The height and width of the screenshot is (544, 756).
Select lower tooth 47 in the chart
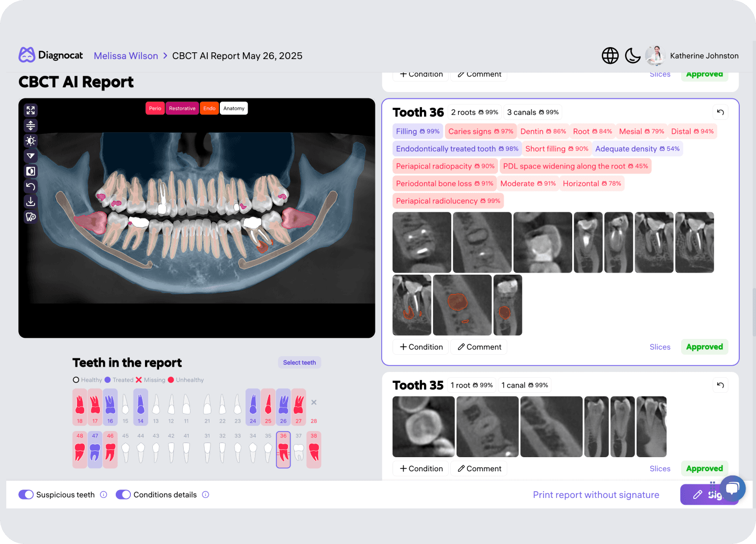95,449
